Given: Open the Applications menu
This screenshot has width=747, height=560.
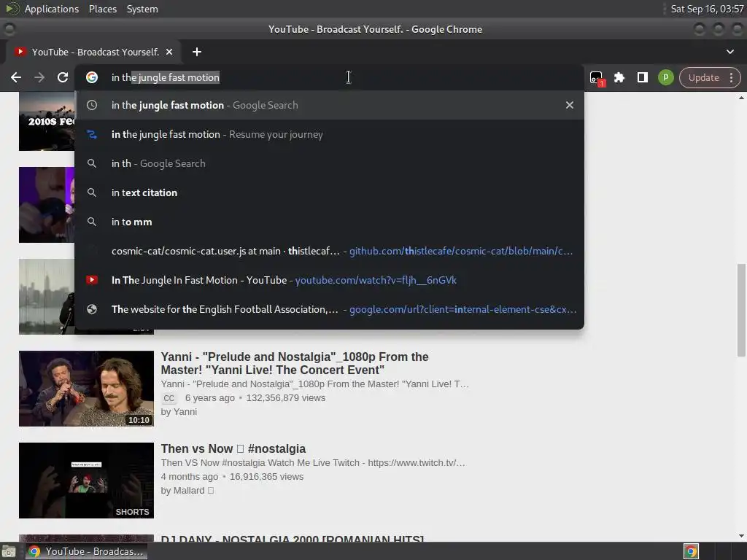Looking at the screenshot, I should [52, 9].
